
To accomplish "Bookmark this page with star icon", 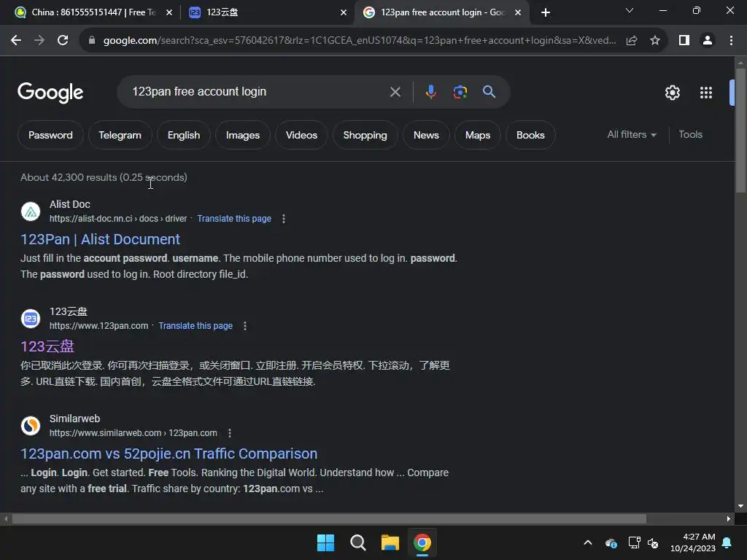I will (x=655, y=41).
